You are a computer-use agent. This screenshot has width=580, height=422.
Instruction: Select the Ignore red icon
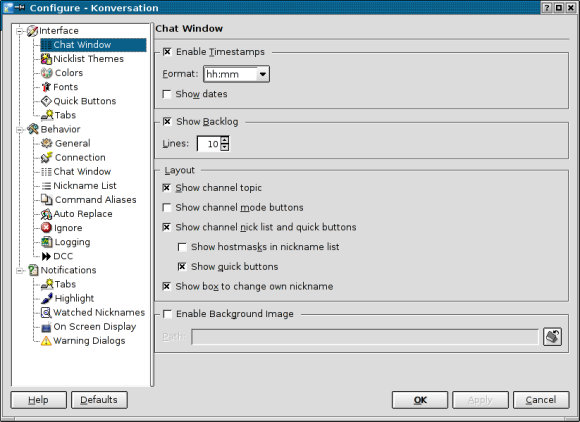(46, 227)
